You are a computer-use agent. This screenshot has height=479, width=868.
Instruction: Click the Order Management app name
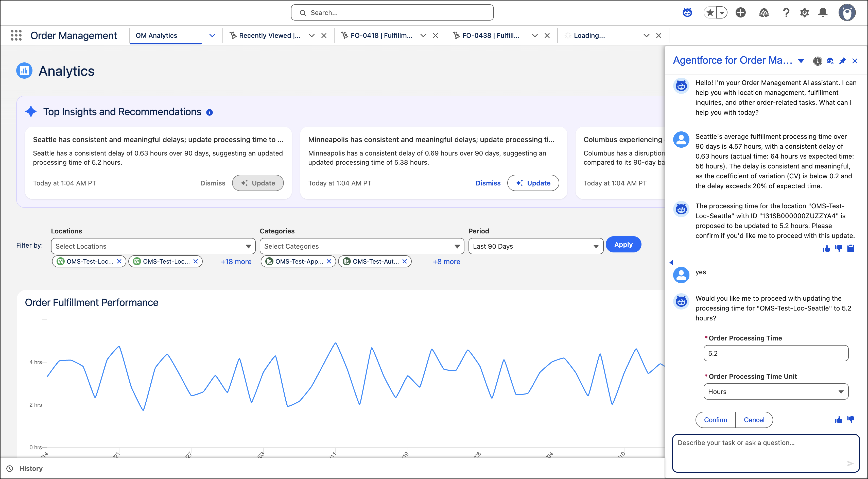[74, 36]
